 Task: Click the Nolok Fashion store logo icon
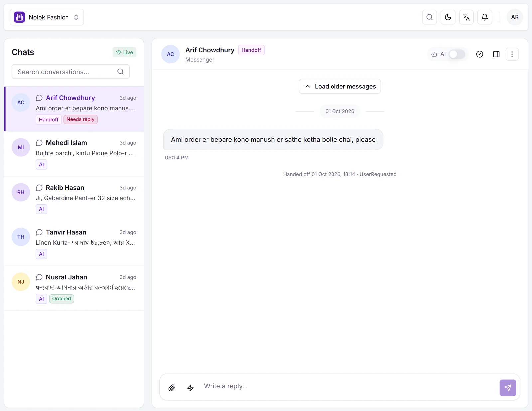pyautogui.click(x=19, y=17)
